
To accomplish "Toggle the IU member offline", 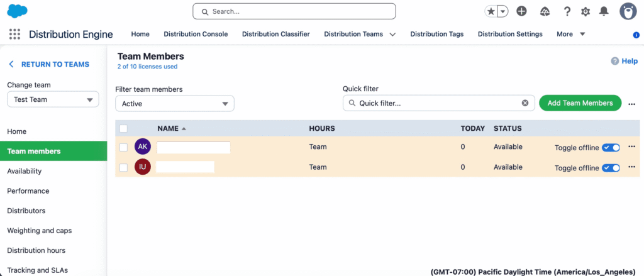I will [x=611, y=168].
